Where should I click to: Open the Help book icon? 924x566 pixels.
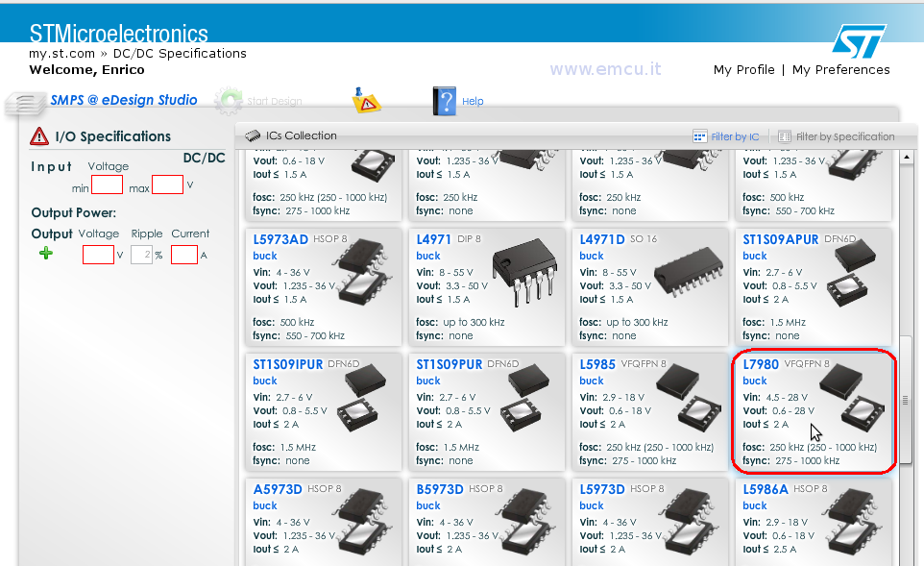(x=444, y=101)
